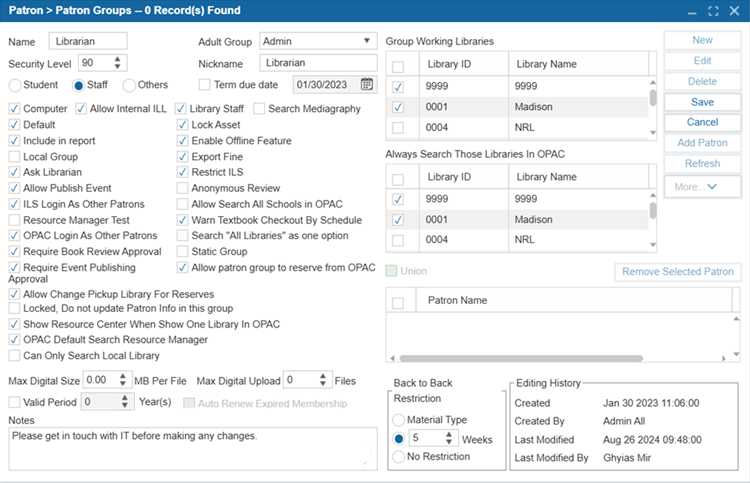The height and width of the screenshot is (483, 750).
Task: Toggle OPAC Default Search Resource Manager
Action: (x=14, y=340)
